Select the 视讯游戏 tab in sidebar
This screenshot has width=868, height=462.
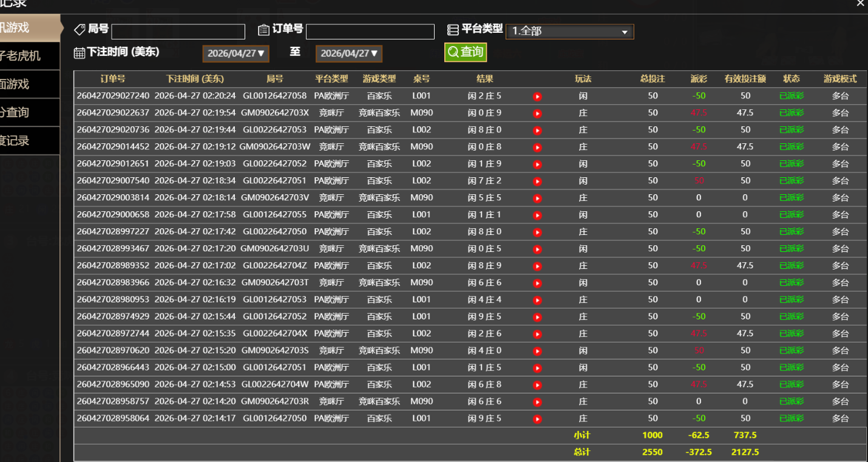(x=29, y=28)
